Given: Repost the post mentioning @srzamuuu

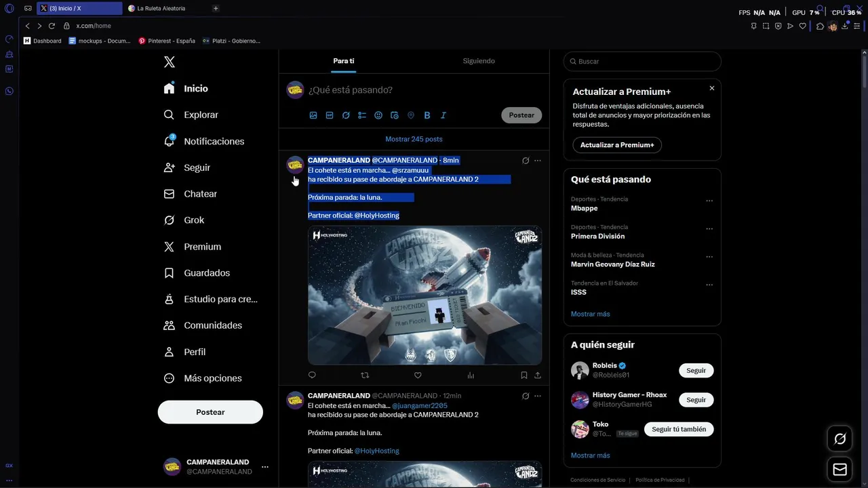Looking at the screenshot, I should coord(365,375).
